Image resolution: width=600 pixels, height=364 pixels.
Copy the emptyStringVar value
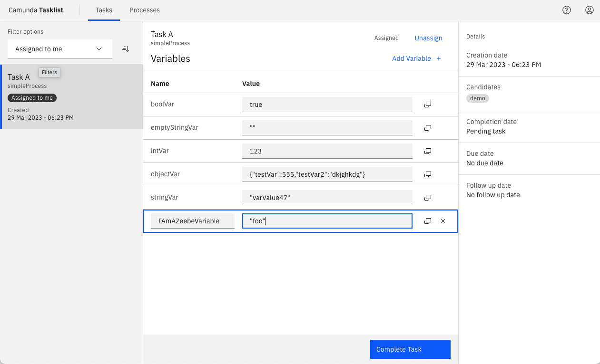click(x=427, y=127)
